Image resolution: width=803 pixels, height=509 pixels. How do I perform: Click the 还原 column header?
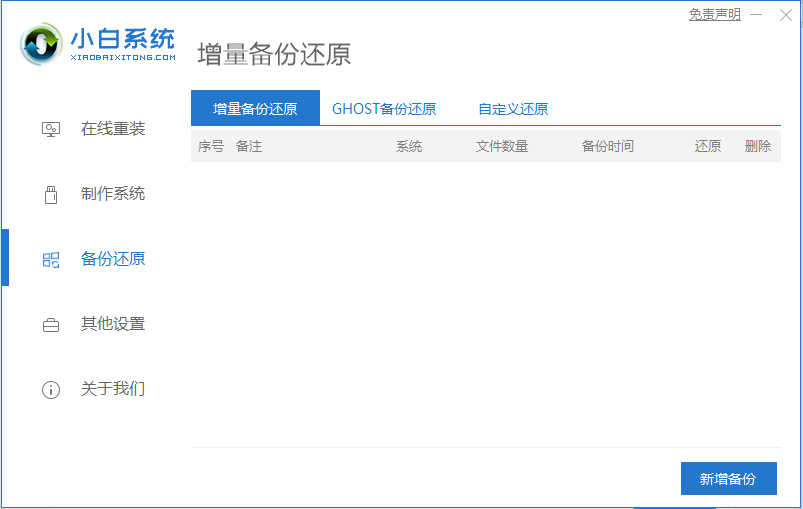point(708,146)
